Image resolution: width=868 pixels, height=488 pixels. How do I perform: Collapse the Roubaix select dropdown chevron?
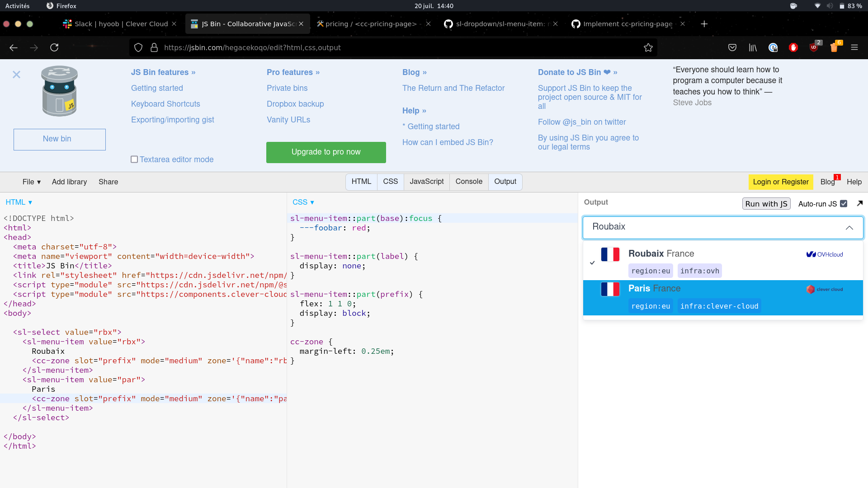point(849,228)
